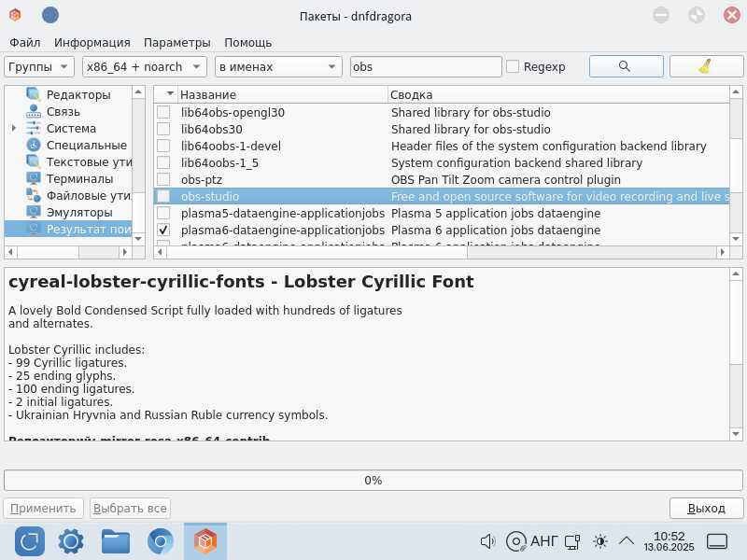747x560 pixels.
Task: Click groups panel scroll-down arrow
Action: point(138,239)
